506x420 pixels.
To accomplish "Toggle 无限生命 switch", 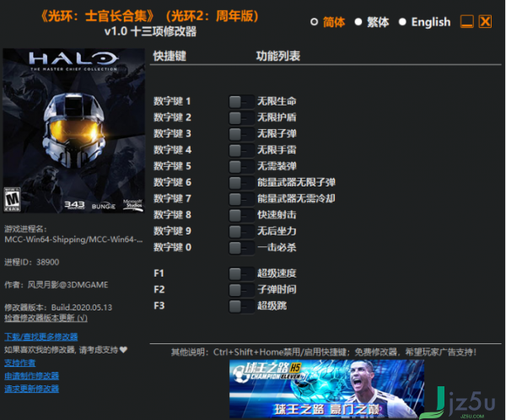I will pos(241,102).
